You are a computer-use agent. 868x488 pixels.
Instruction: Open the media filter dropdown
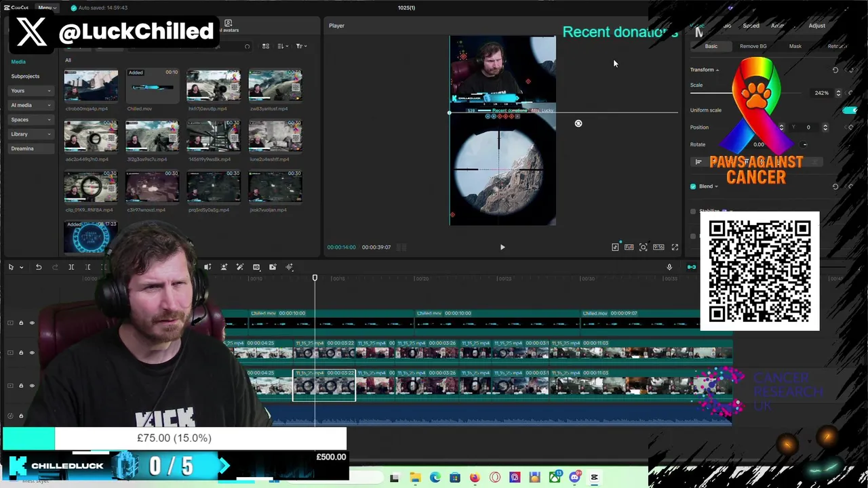pyautogui.click(x=301, y=46)
